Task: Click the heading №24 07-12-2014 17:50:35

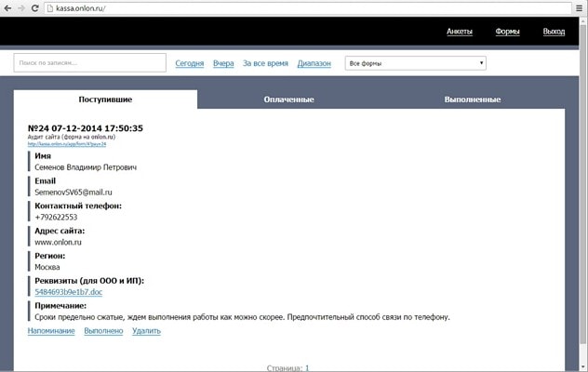Action: [85, 128]
